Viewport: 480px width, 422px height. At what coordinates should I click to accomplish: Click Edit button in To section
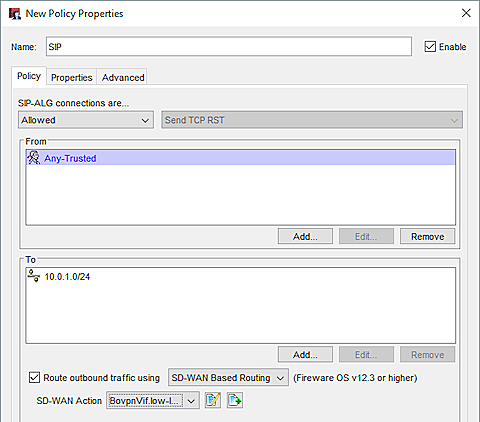pos(366,355)
